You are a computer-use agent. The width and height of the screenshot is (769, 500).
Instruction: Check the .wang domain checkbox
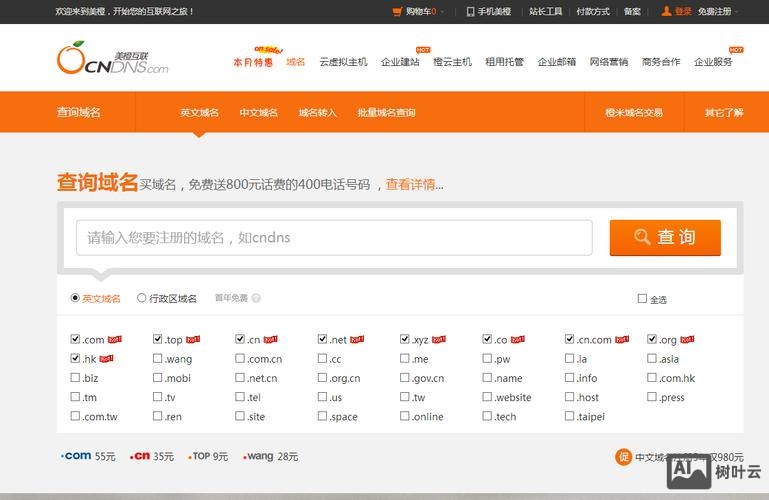tap(158, 358)
